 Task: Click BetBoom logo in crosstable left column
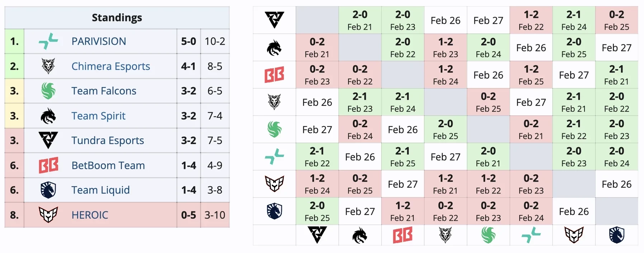tap(274, 75)
